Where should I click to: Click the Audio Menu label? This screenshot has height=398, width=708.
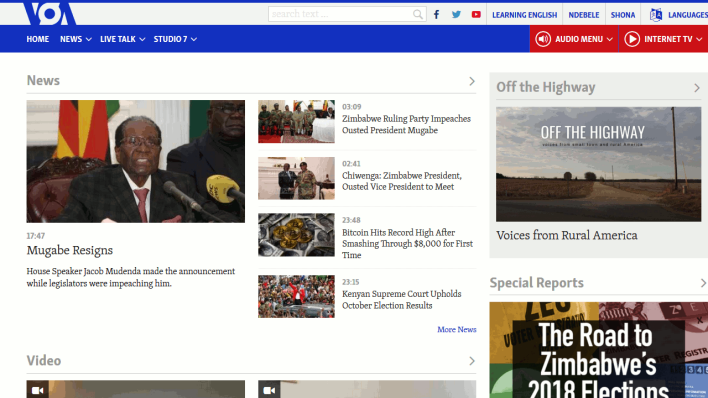pos(579,39)
